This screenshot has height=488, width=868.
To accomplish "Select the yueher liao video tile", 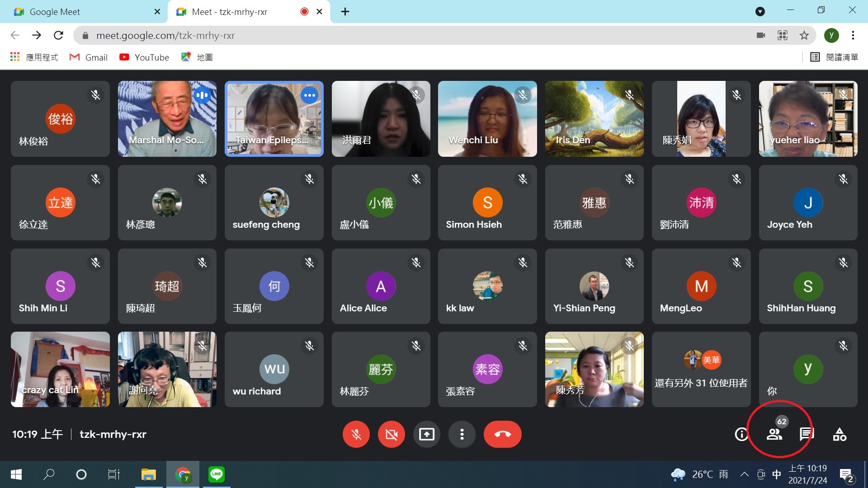I will click(808, 119).
